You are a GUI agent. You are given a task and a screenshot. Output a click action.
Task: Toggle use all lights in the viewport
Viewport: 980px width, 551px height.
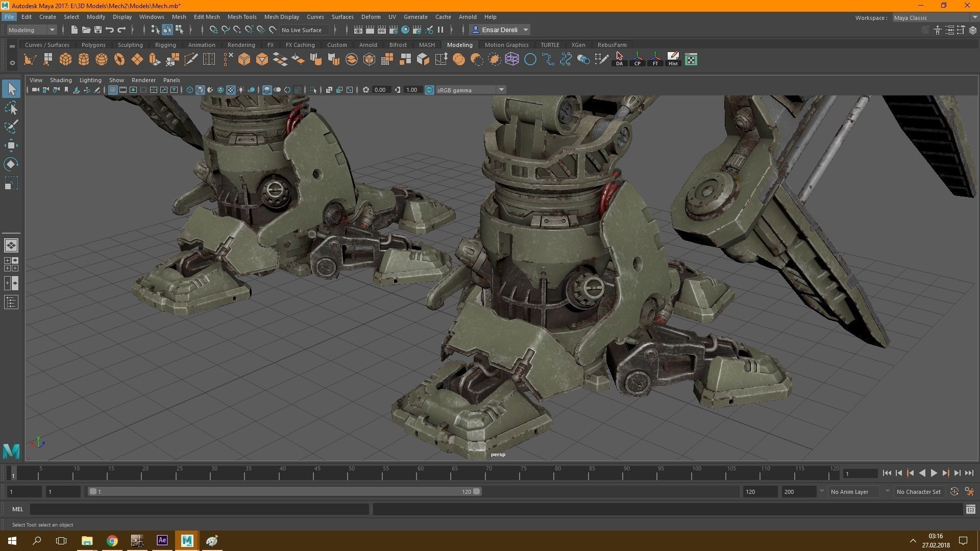pos(241,90)
